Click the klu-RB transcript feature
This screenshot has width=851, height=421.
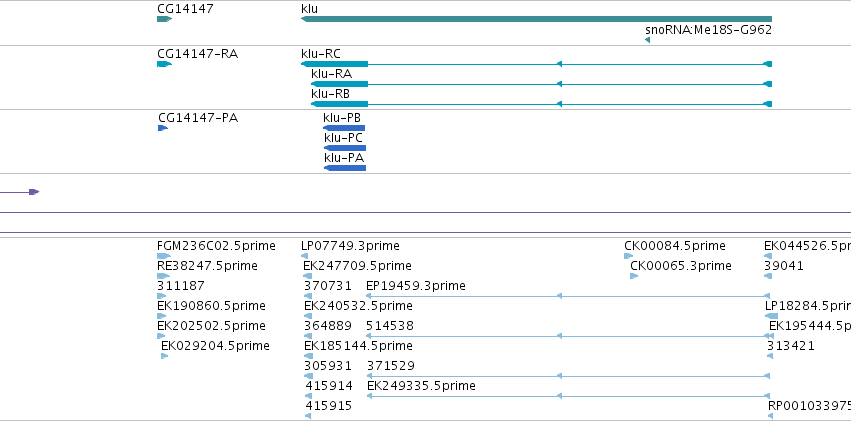tap(541, 104)
